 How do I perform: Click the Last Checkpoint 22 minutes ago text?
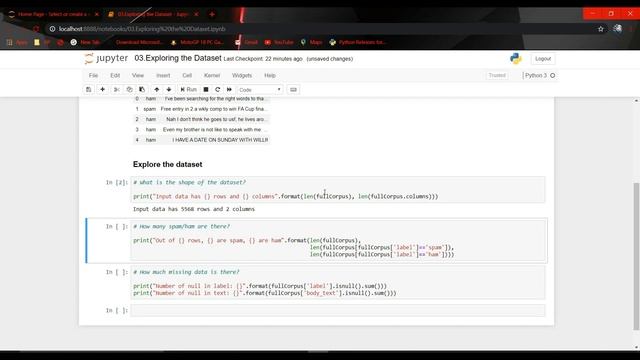pos(263,59)
